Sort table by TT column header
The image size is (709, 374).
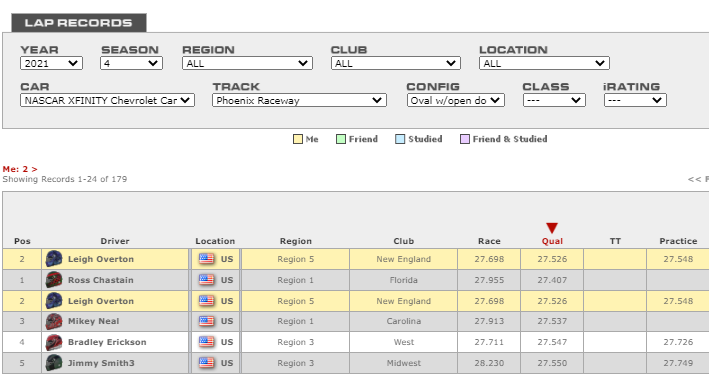(615, 241)
